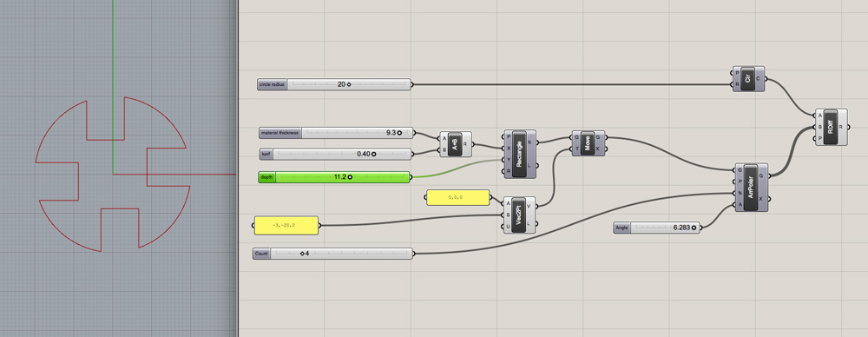Select the 'material thickness' slider label
This screenshot has height=337, width=868.
[280, 133]
